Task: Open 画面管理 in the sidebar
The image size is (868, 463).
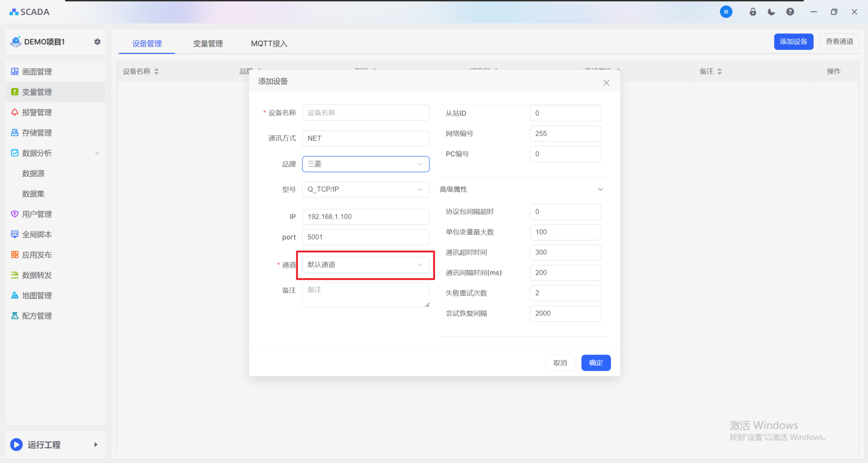Action: [x=55, y=71]
